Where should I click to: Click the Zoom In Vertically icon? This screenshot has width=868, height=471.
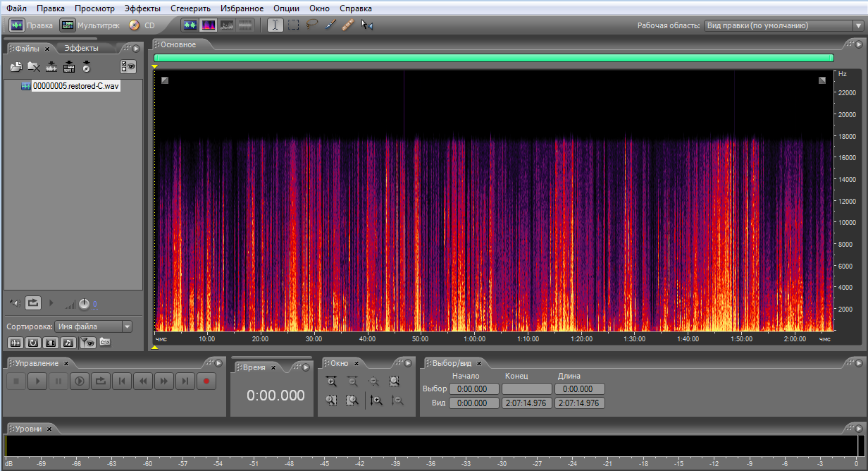point(376,400)
